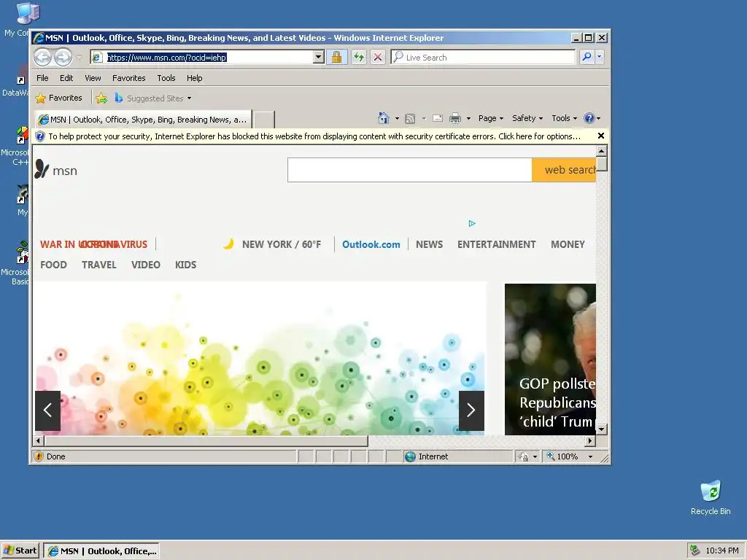Click the Stop loading X icon
Image resolution: width=747 pixels, height=560 pixels.
(x=378, y=58)
